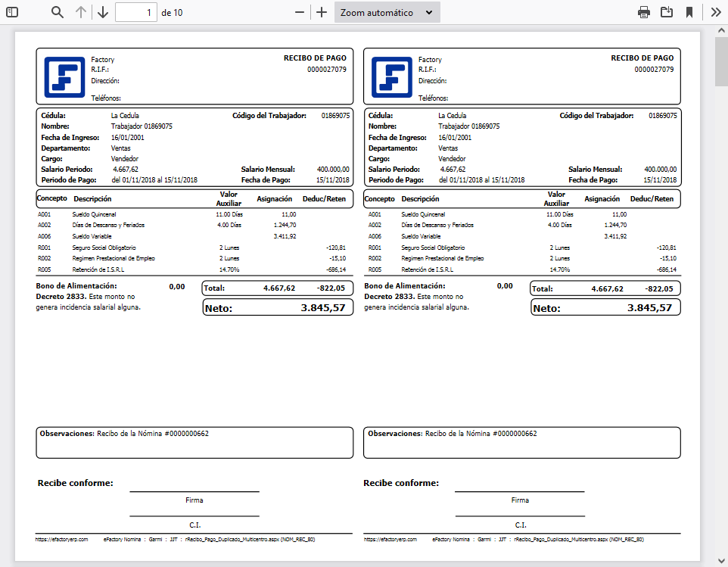Image resolution: width=728 pixels, height=567 pixels.
Task: Click the Total amount 3.845,57 on left receipt
Action: (x=324, y=307)
